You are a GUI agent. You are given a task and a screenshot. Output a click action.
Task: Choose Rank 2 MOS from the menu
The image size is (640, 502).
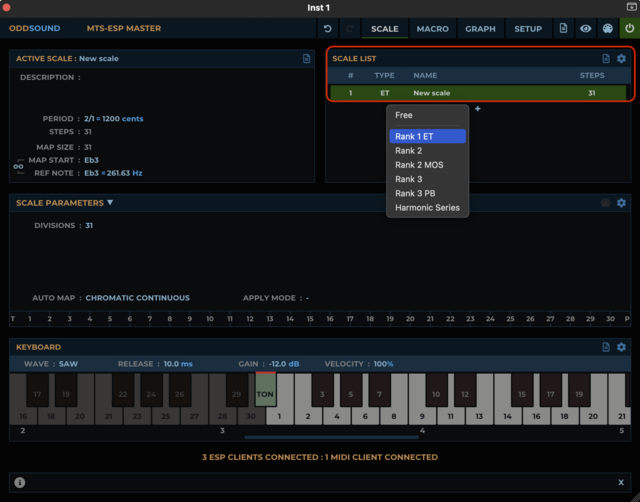[427, 165]
